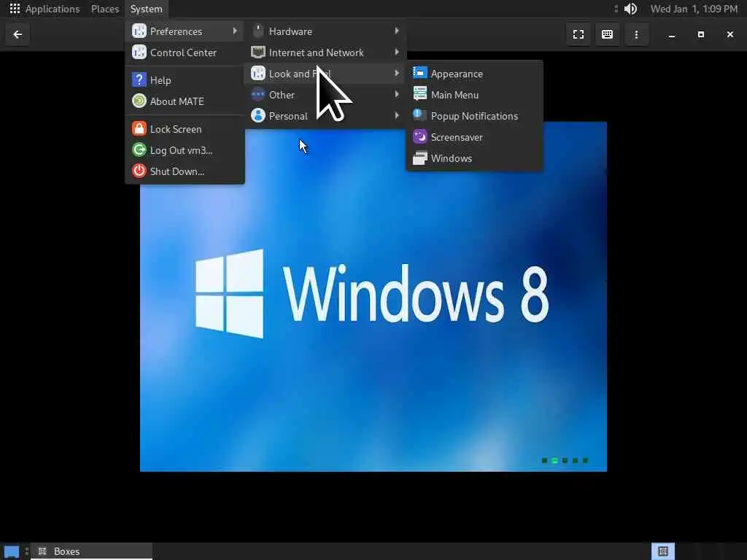Minimize the Boxes window
The image size is (747, 560).
pos(672,34)
